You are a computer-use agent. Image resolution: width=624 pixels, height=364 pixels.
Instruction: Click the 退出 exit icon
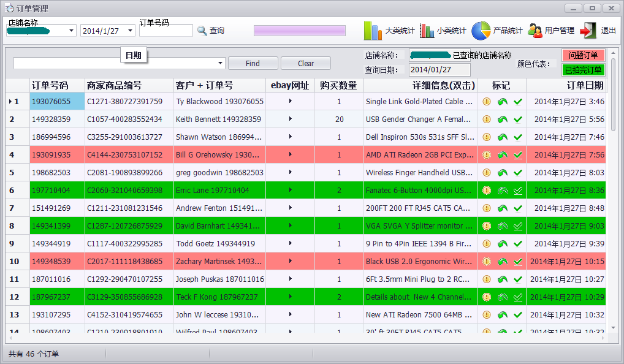click(588, 31)
